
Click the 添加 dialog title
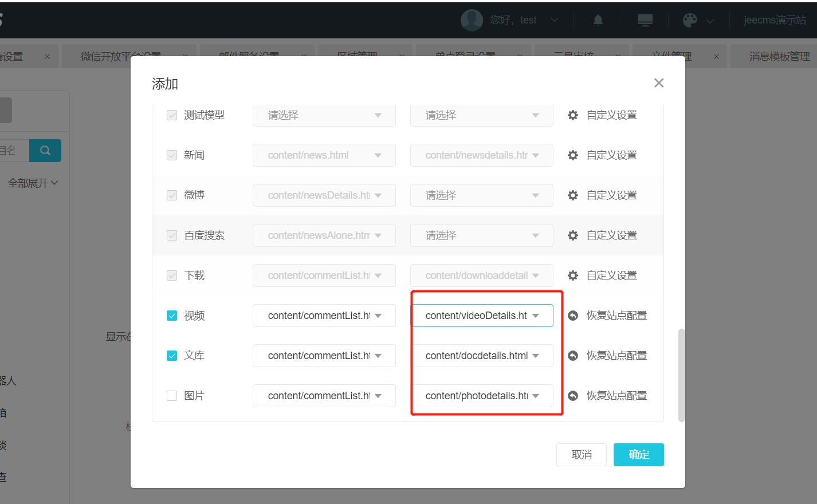coord(165,84)
